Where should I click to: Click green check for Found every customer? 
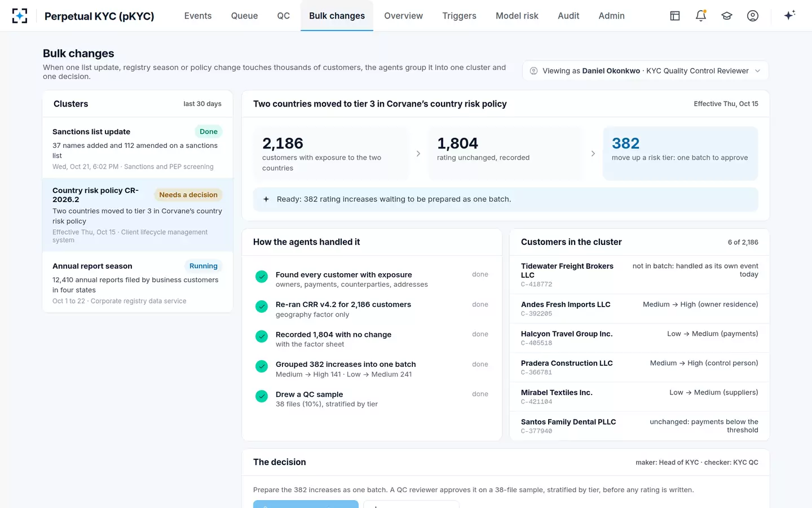[262, 277]
